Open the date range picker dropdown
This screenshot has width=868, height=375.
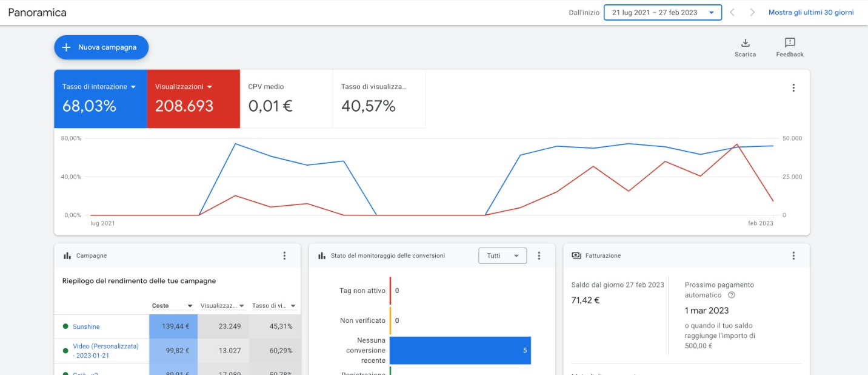(663, 13)
